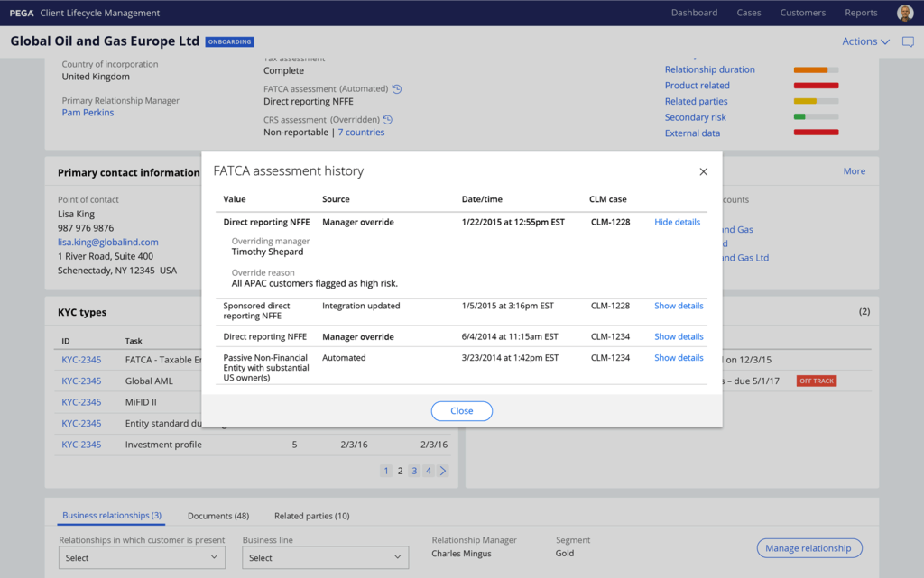Show details for the Automated passive NFFE entry
The width and height of the screenshot is (924, 578).
coord(679,358)
